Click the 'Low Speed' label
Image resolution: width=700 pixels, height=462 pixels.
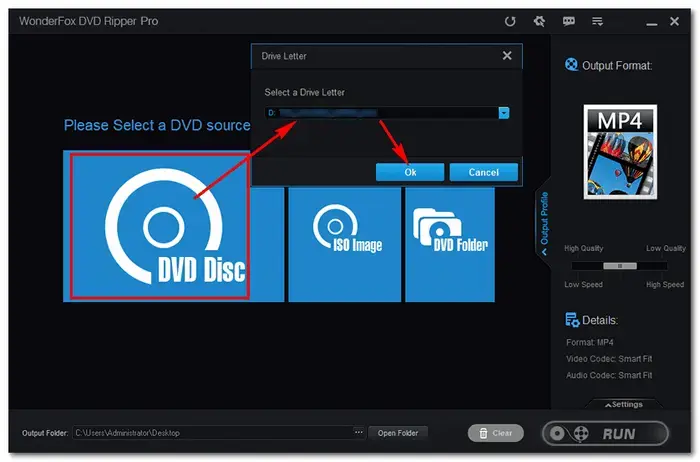tap(583, 284)
